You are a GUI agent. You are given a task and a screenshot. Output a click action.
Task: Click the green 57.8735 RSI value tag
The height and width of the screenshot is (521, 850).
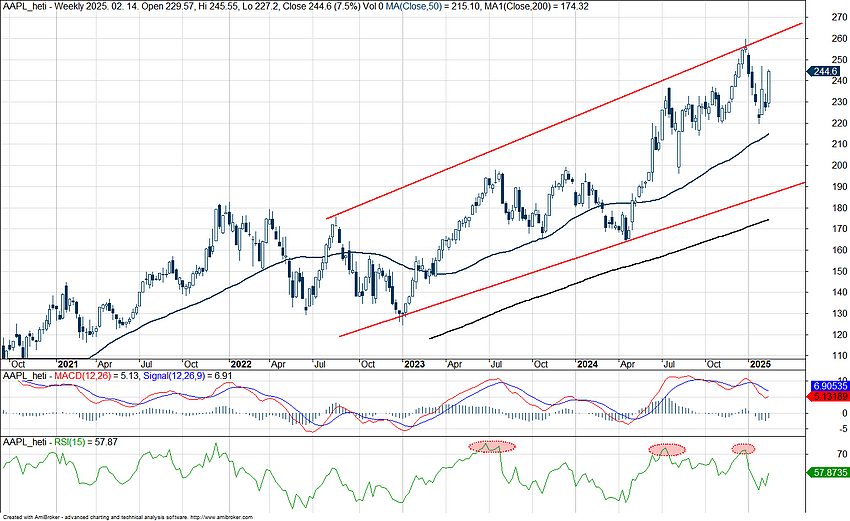[x=828, y=472]
